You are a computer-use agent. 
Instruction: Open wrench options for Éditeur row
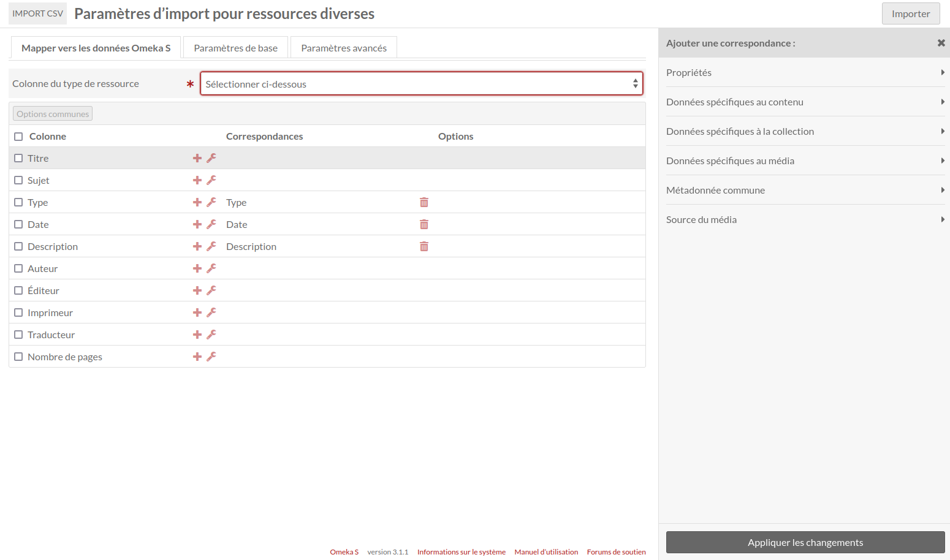(211, 290)
